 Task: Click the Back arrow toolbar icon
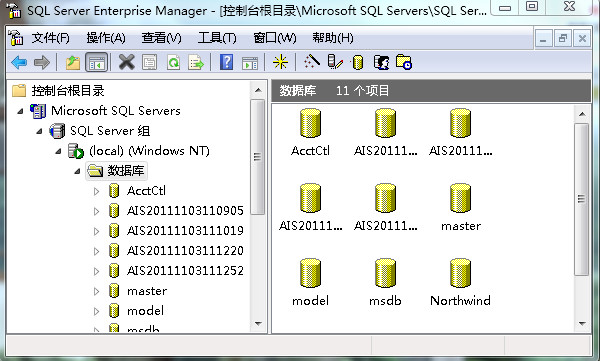[19, 62]
